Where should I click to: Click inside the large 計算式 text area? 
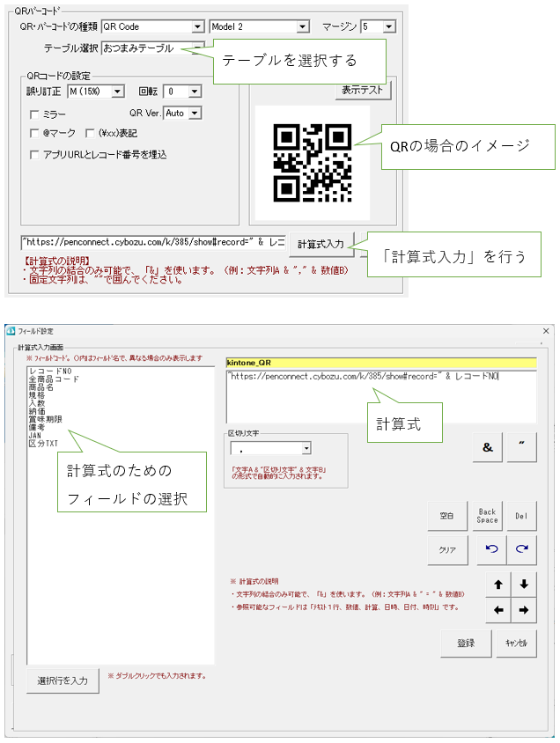tap(382, 397)
